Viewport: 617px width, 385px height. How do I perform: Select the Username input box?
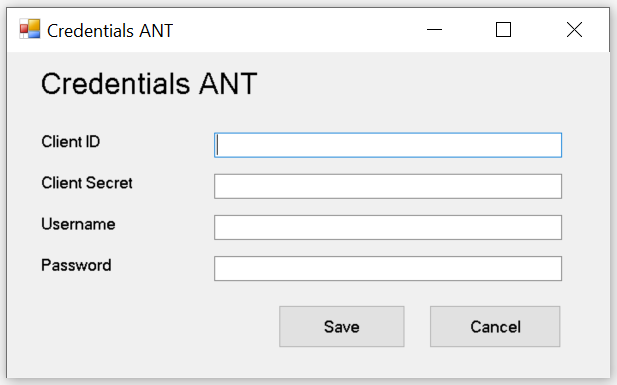click(x=388, y=227)
